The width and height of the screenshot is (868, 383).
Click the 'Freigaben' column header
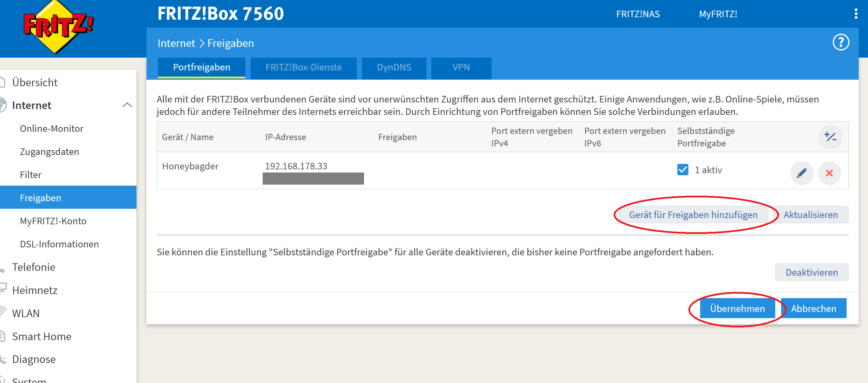pyautogui.click(x=397, y=137)
